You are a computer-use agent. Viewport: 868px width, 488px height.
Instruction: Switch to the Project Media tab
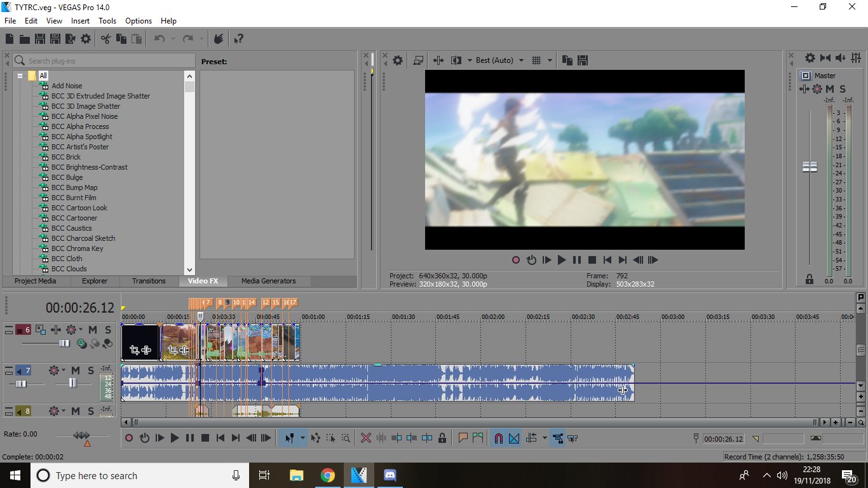pyautogui.click(x=36, y=281)
